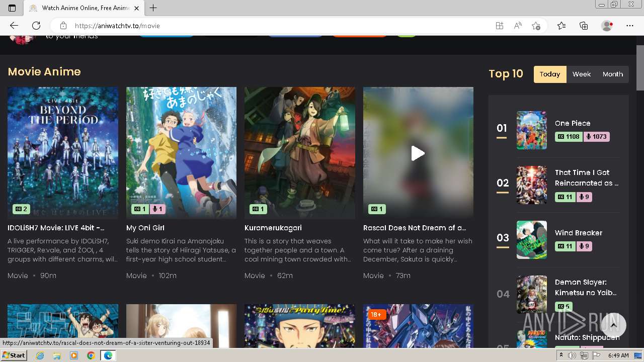Open Demon Slayer: Kimetsu no Yaiba link
The image size is (644, 362).
tap(586, 287)
